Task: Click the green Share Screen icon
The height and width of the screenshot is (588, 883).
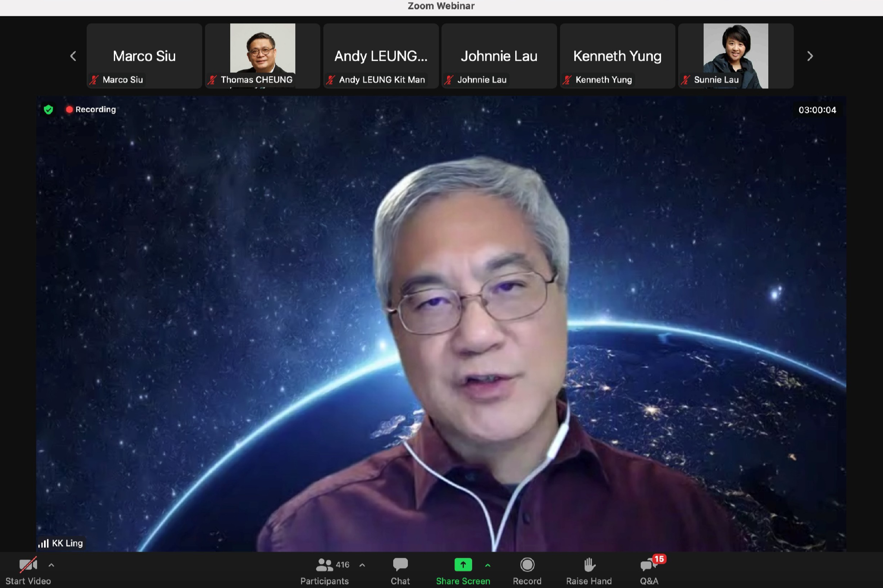Action: coord(463,564)
